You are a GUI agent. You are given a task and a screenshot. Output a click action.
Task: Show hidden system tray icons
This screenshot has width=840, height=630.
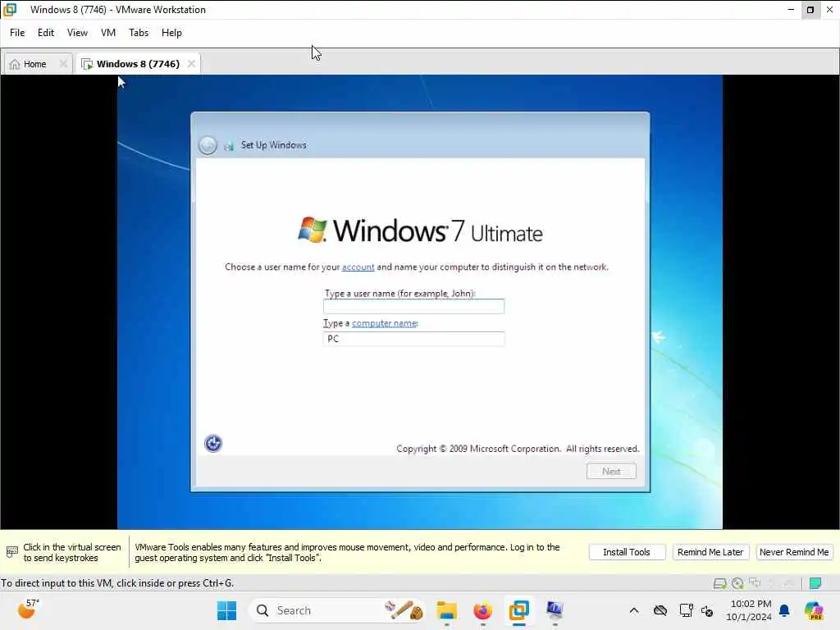point(634,610)
